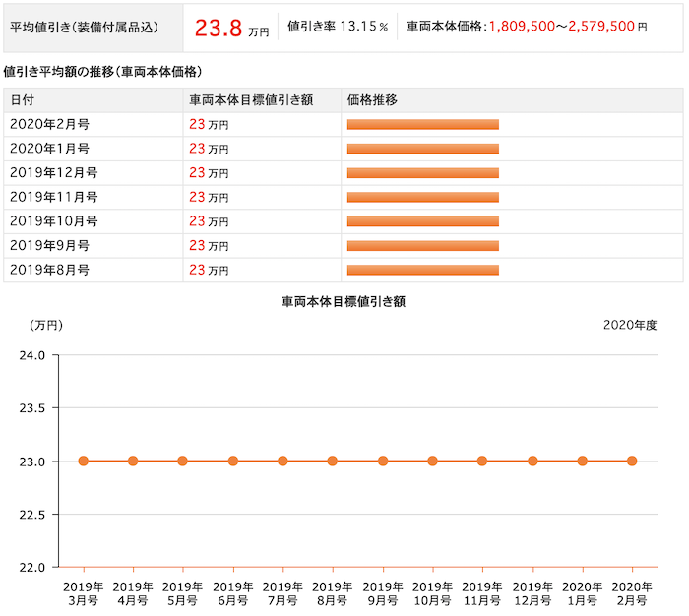Viewport: 689px width, 616px height.
Task: Click the 2019年7月号 x-axis label
Action: (282, 593)
